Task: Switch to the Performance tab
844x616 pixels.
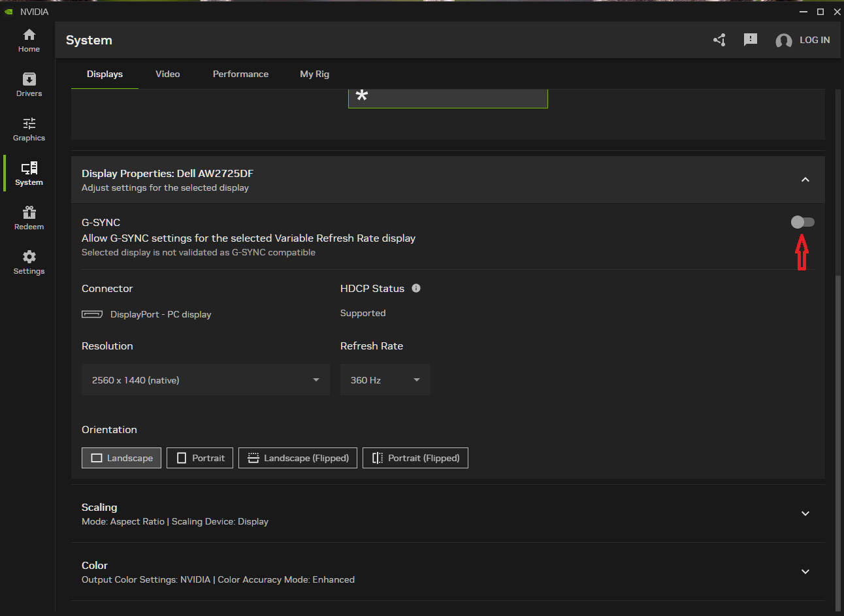Action: coord(240,74)
